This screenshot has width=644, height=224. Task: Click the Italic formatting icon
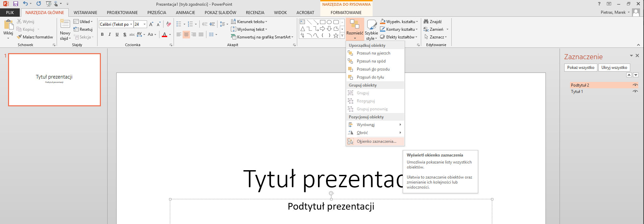pos(110,34)
